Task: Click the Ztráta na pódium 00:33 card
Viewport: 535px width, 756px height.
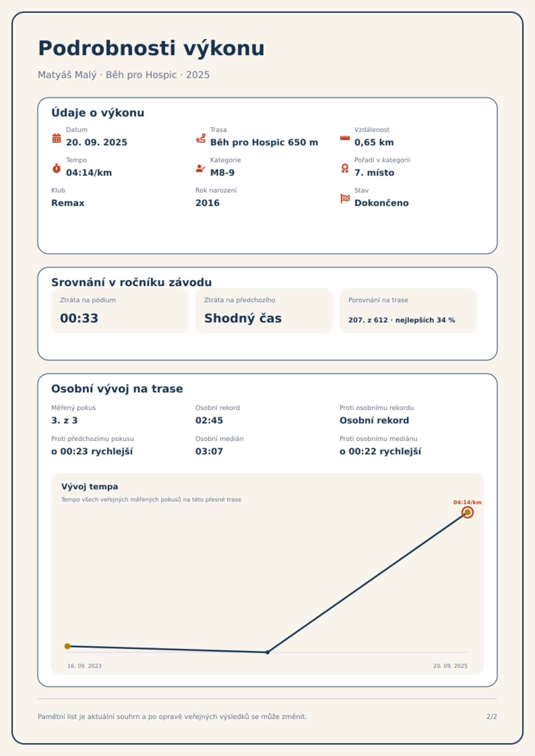Action: pyautogui.click(x=120, y=310)
